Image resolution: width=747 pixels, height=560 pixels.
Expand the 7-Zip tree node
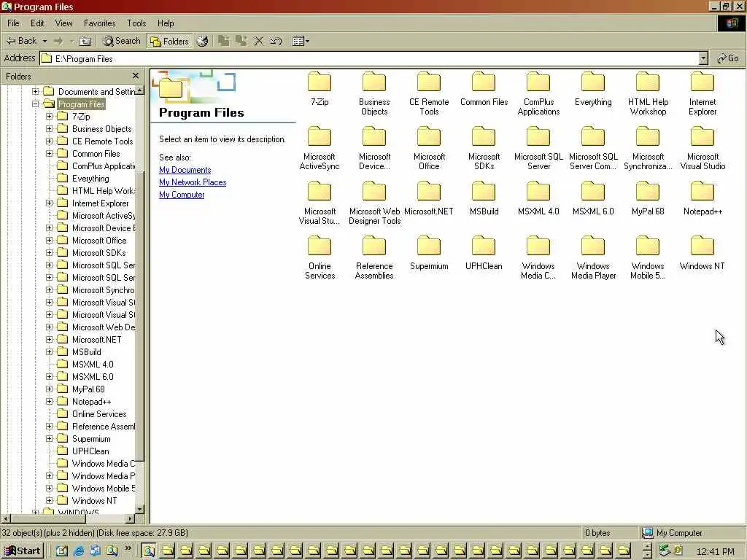tap(49, 116)
